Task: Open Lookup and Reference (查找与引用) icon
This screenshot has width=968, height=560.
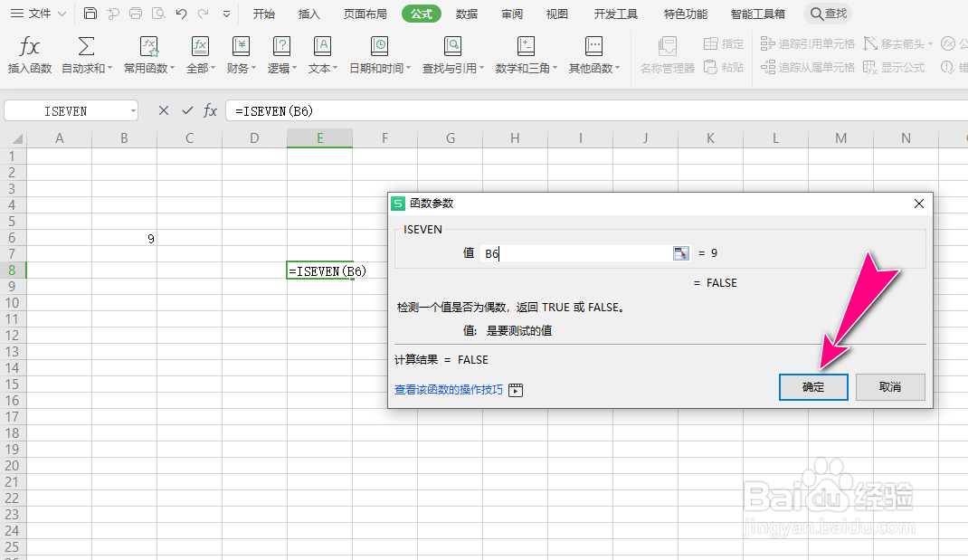Action: (452, 46)
